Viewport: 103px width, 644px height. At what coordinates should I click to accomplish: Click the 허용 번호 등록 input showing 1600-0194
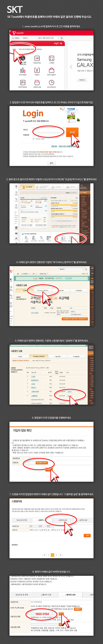click(x=42, y=614)
